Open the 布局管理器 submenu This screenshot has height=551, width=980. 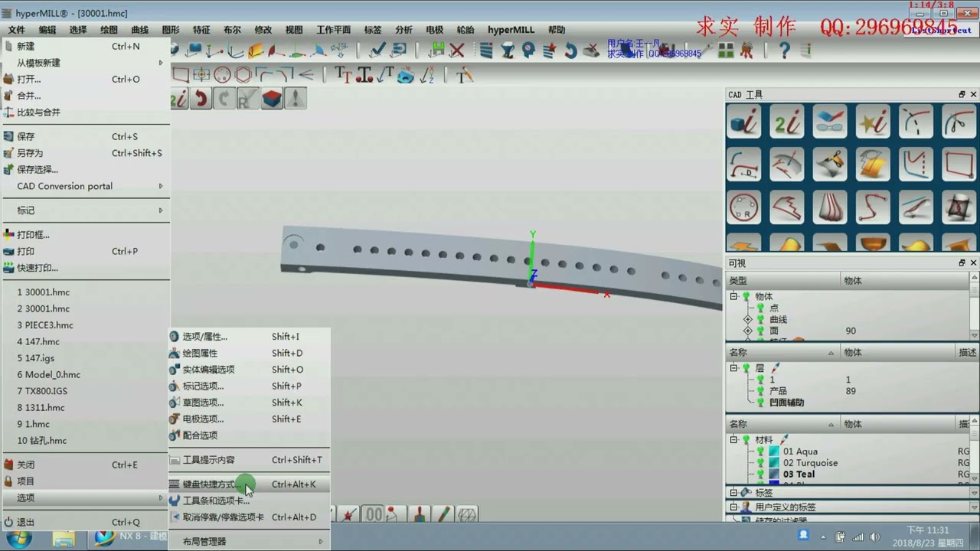coord(250,541)
